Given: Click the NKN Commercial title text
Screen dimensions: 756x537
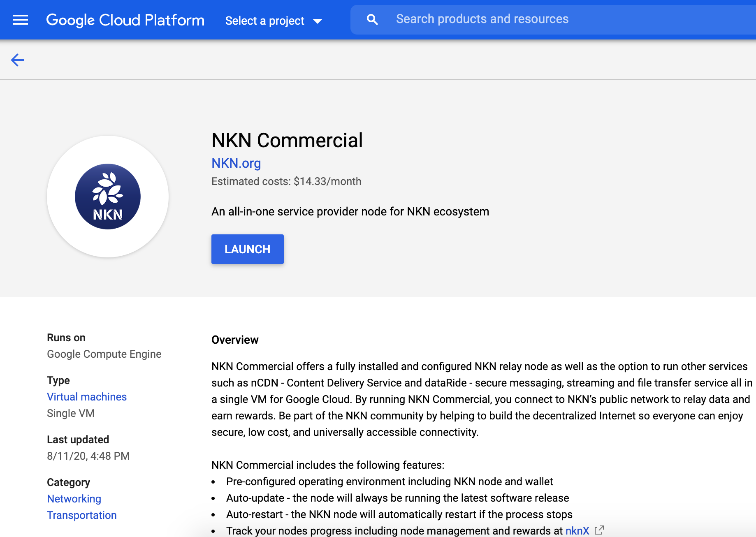Looking at the screenshot, I should [287, 140].
